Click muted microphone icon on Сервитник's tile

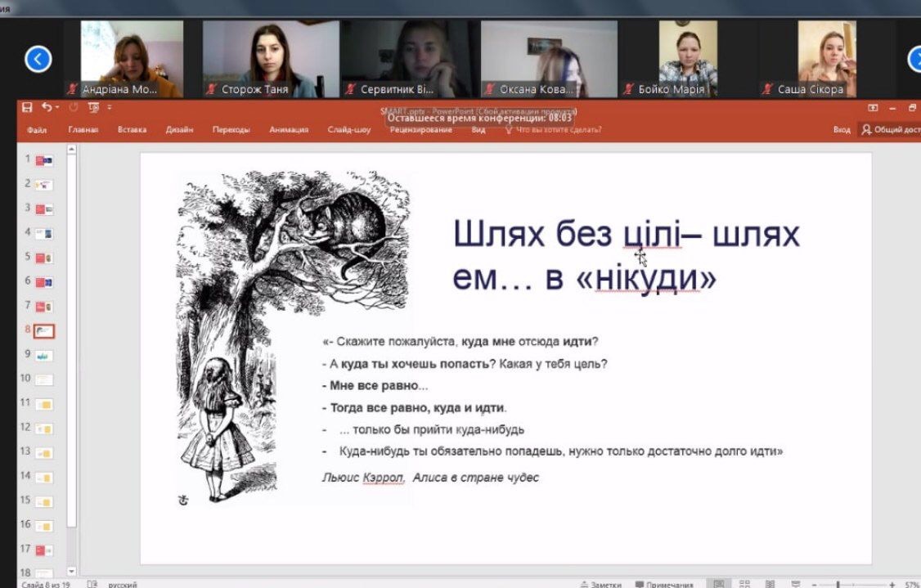[350, 89]
